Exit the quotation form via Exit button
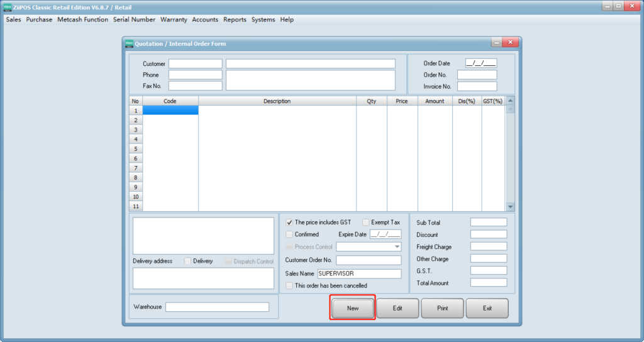Screen dimensions: 644x342 pos(487,308)
